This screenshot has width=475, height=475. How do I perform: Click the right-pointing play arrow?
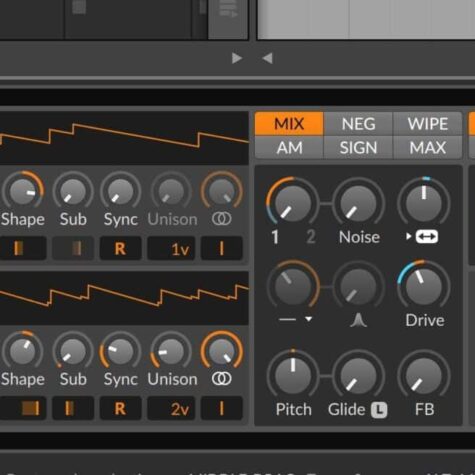[x=237, y=58]
